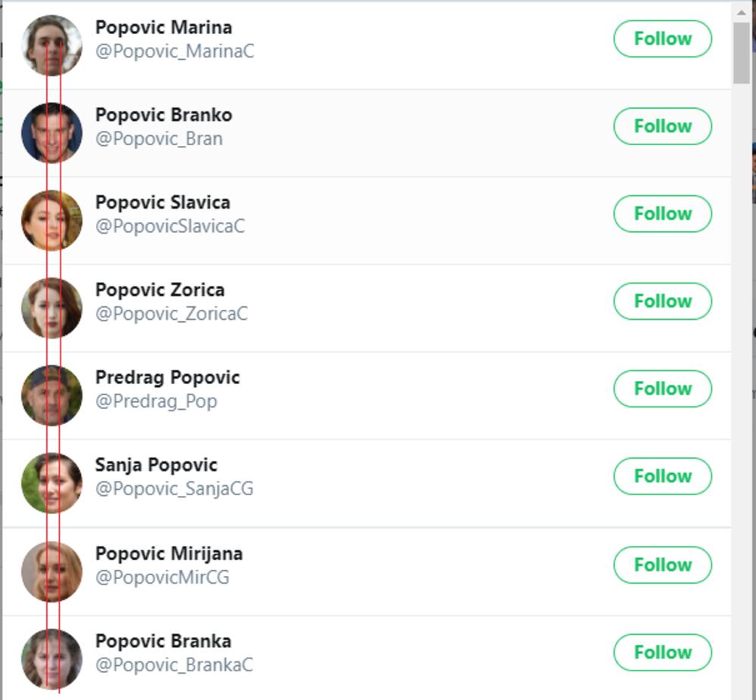Image resolution: width=756 pixels, height=700 pixels.
Task: Follow the user Popovic Zorica
Action: [x=662, y=301]
